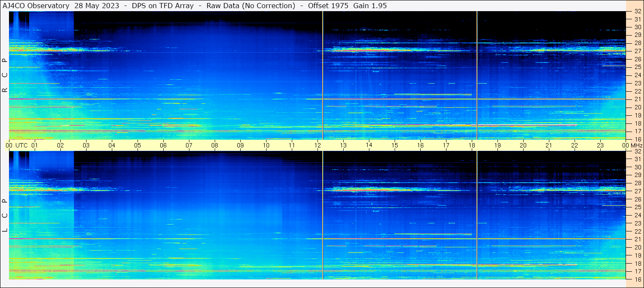Click the "02" hour label on time axis
644x288 pixels.
coord(60,145)
